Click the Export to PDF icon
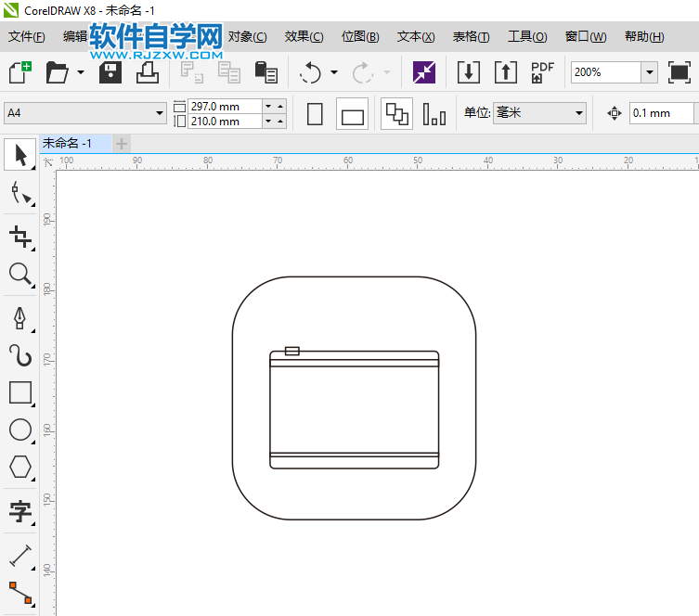Image resolution: width=699 pixels, height=616 pixels. click(542, 72)
